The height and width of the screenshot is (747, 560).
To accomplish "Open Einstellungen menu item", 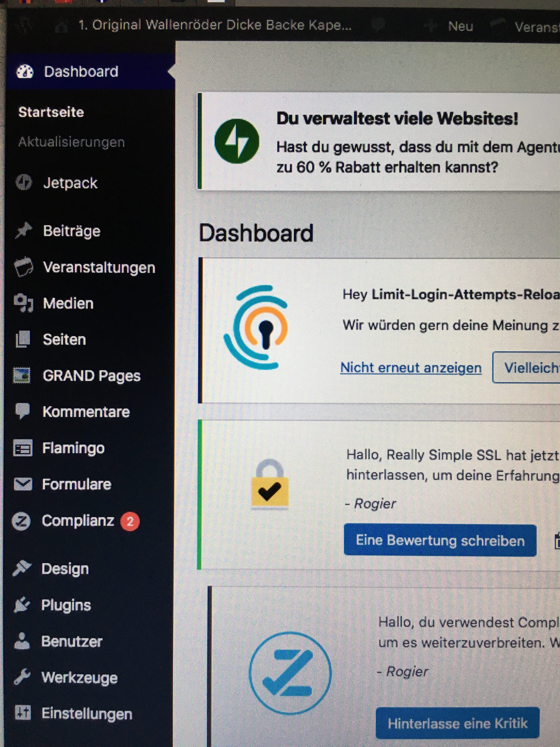I will point(87,713).
